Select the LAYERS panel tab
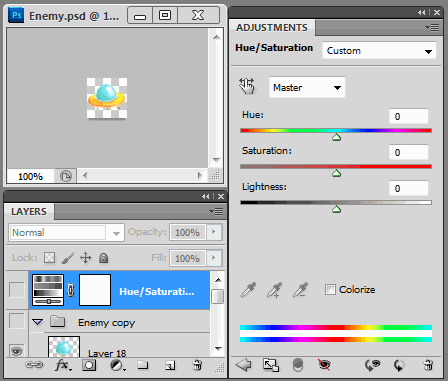This screenshot has height=381, width=448. (29, 211)
